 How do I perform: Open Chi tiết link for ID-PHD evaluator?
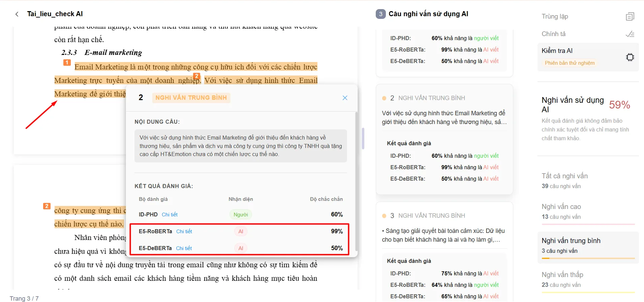point(170,215)
